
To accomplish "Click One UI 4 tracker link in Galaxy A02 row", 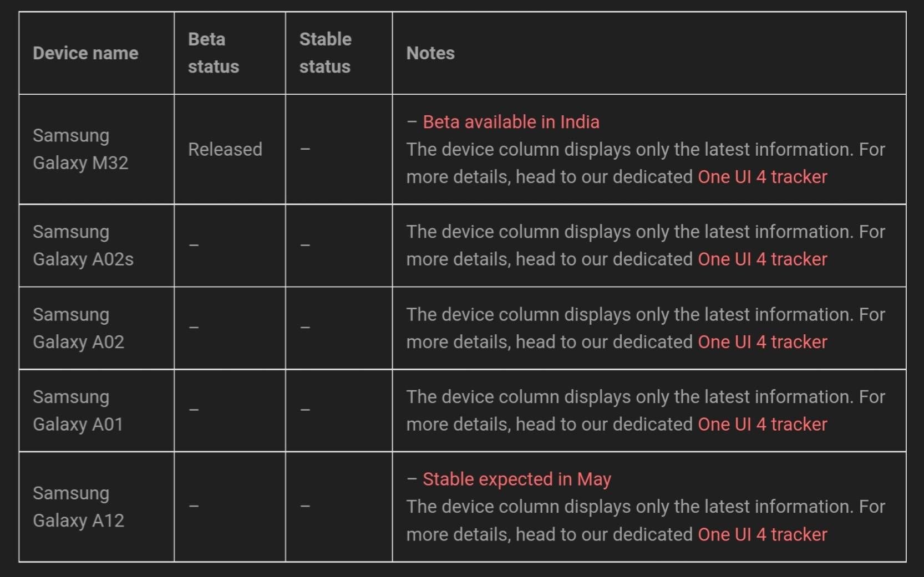I will (762, 342).
